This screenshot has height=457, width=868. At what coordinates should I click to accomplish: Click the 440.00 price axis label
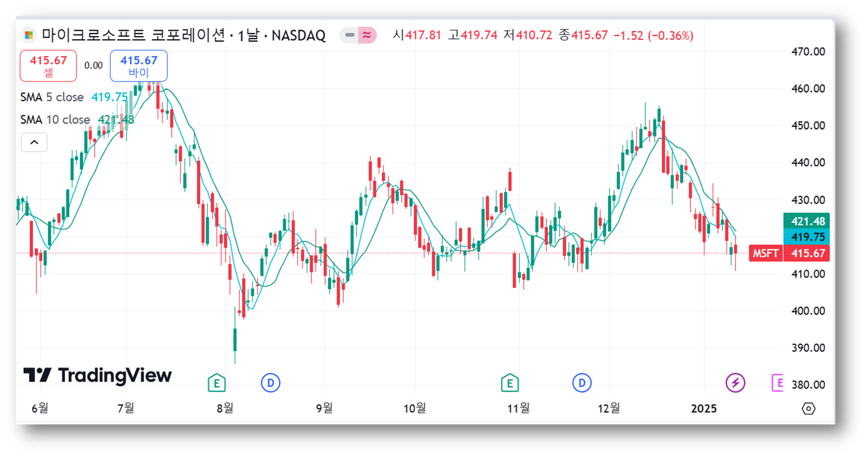coord(808,163)
